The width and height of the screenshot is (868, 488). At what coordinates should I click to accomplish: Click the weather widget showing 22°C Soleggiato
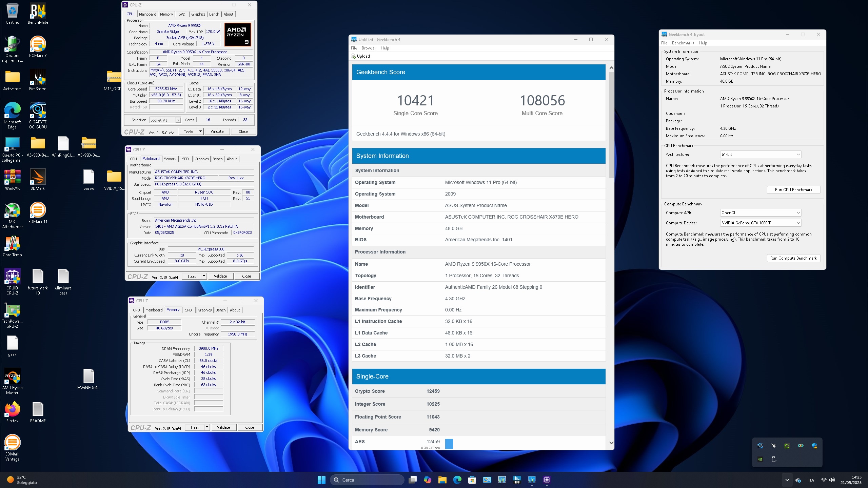[x=22, y=480]
